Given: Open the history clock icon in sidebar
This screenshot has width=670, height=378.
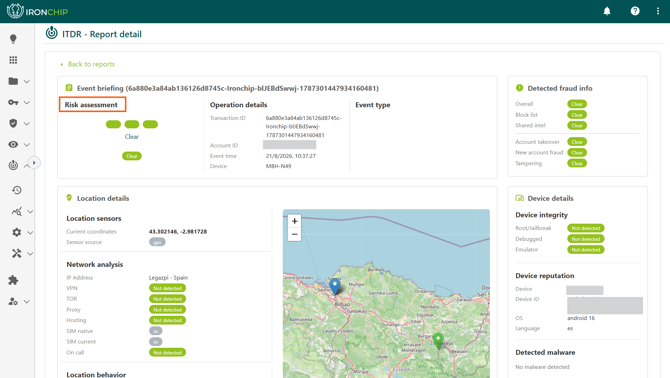Looking at the screenshot, I should (x=17, y=190).
